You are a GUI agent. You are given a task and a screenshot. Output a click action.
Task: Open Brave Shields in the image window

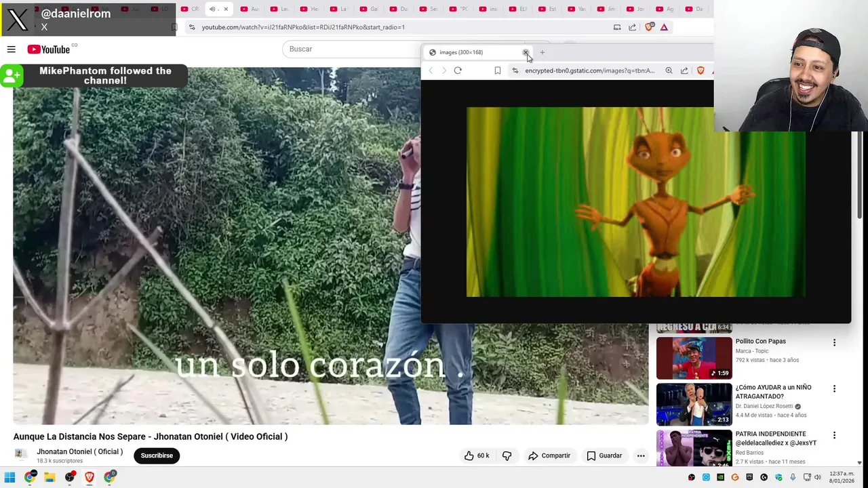click(701, 70)
